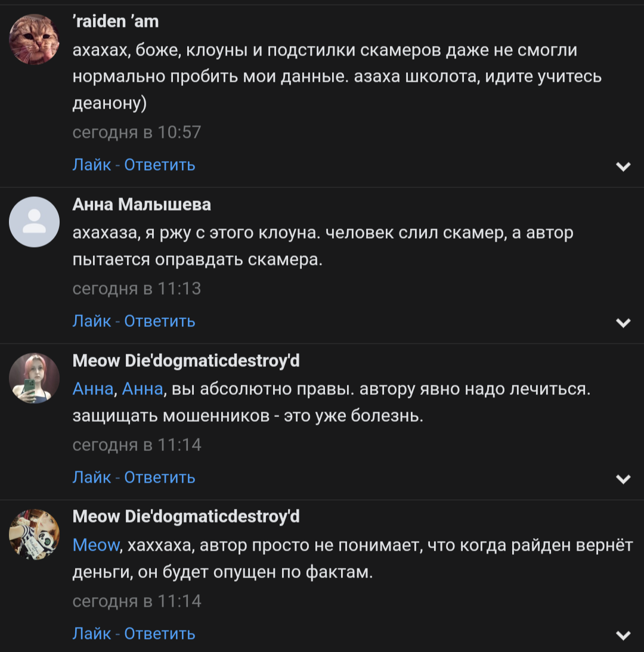This screenshot has height=652, width=644.
Task: Expand chevron on the comment about мошенников
Action: pyautogui.click(x=623, y=480)
